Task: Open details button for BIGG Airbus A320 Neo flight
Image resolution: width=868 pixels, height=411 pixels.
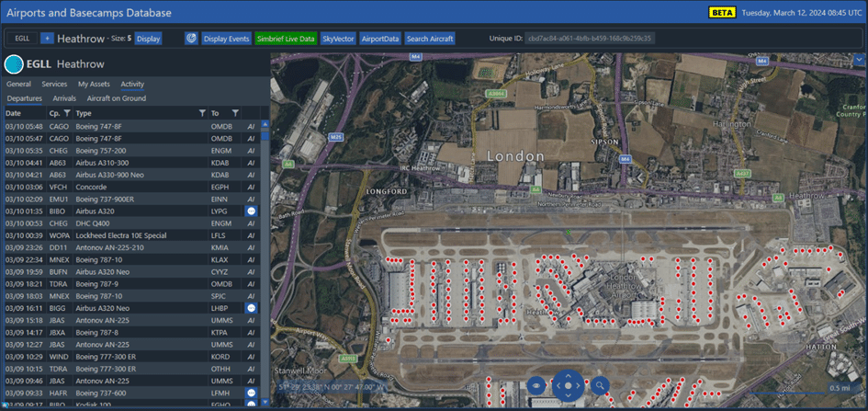Action: point(251,307)
